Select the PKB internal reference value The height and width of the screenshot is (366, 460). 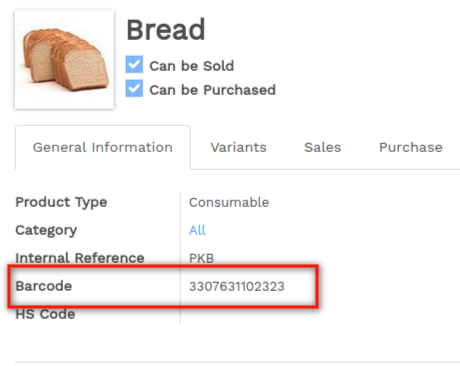point(201,258)
